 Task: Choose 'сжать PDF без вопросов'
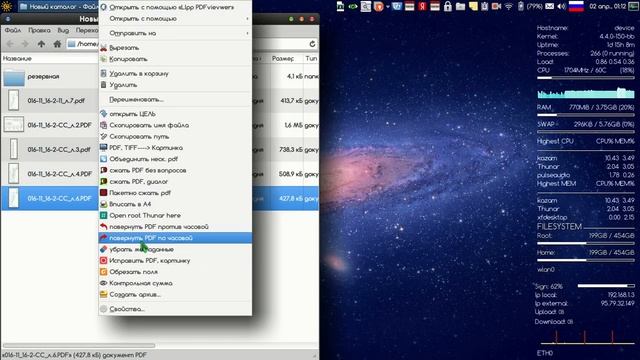(x=175, y=170)
